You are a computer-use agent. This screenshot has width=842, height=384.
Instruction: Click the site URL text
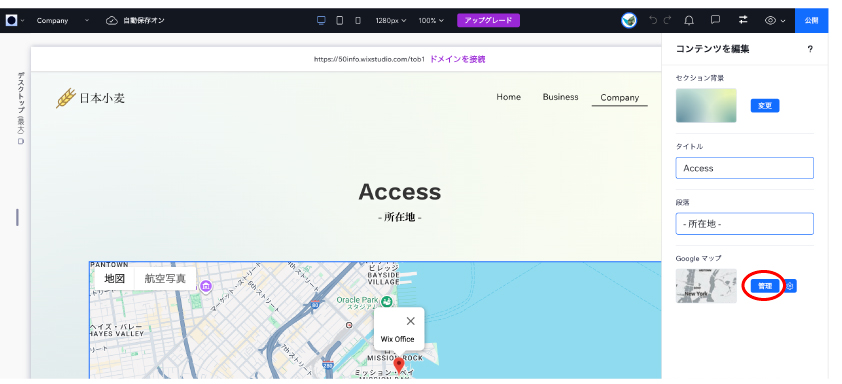(x=369, y=59)
